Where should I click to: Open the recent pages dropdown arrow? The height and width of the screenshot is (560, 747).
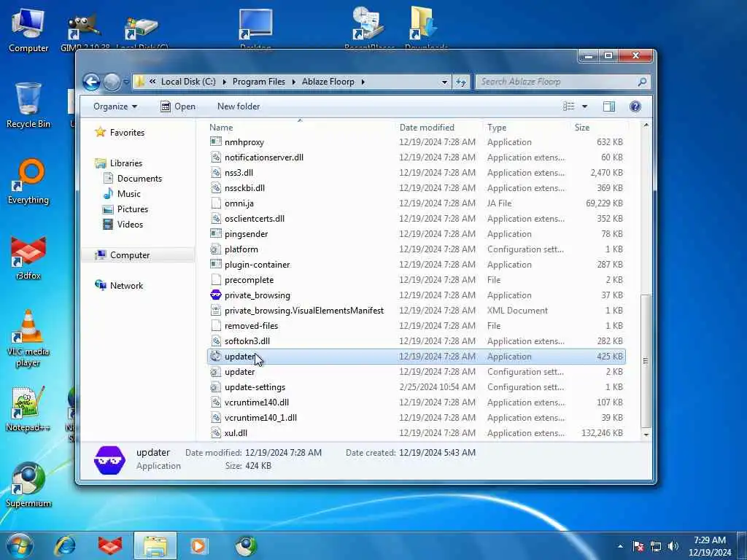[126, 82]
